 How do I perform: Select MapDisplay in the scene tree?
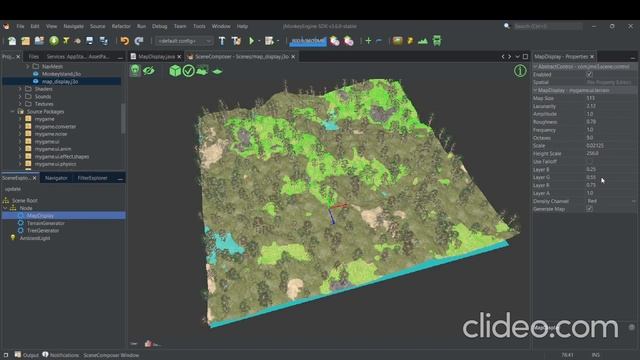click(40, 216)
